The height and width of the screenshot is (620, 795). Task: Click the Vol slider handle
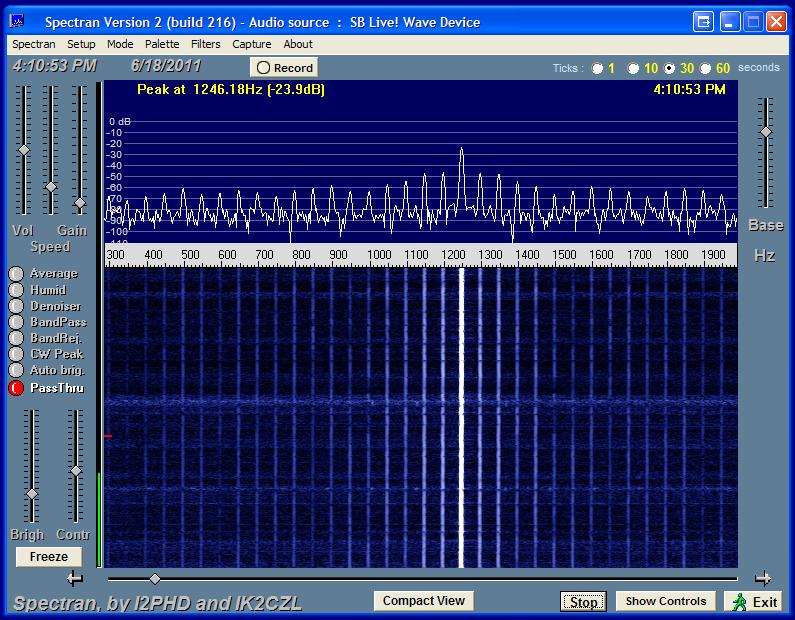point(24,151)
